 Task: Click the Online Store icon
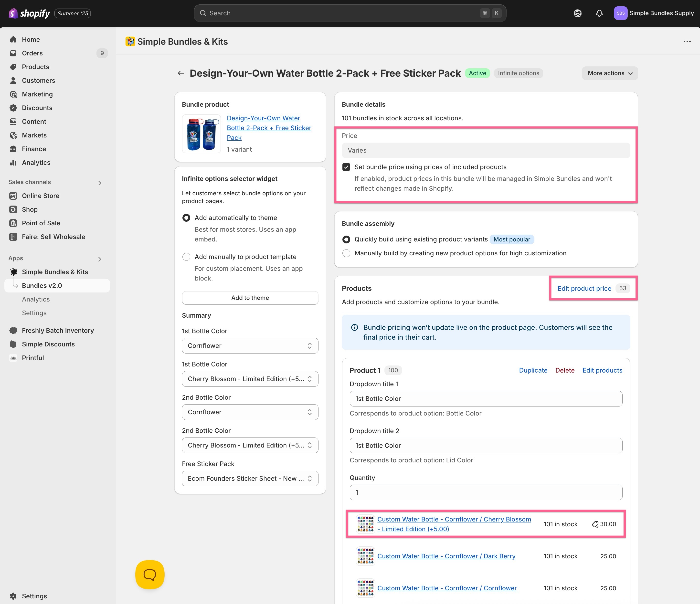pyautogui.click(x=13, y=196)
